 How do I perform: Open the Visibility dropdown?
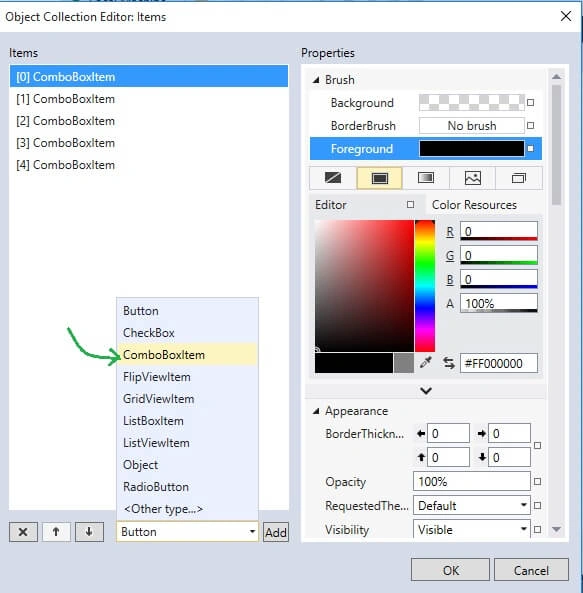[472, 529]
